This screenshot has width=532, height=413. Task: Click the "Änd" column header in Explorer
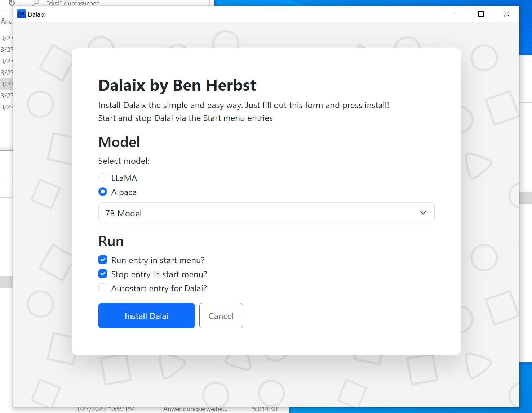[x=6, y=22]
